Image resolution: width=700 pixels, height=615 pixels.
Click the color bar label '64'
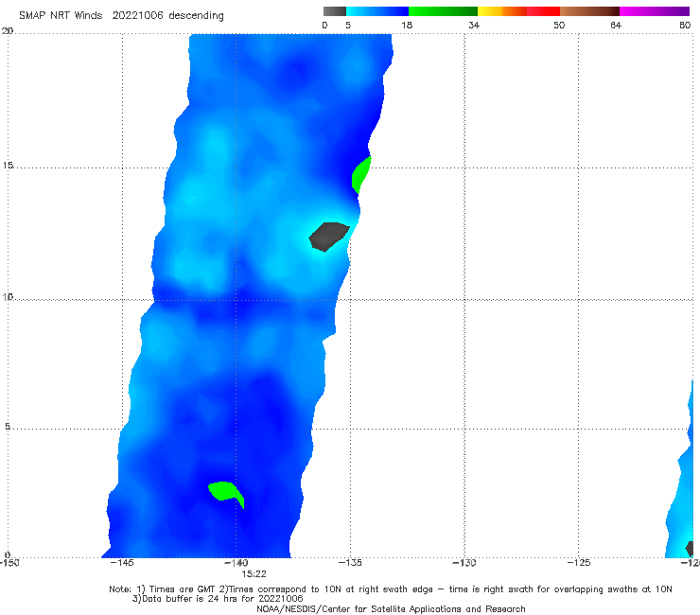[616, 25]
